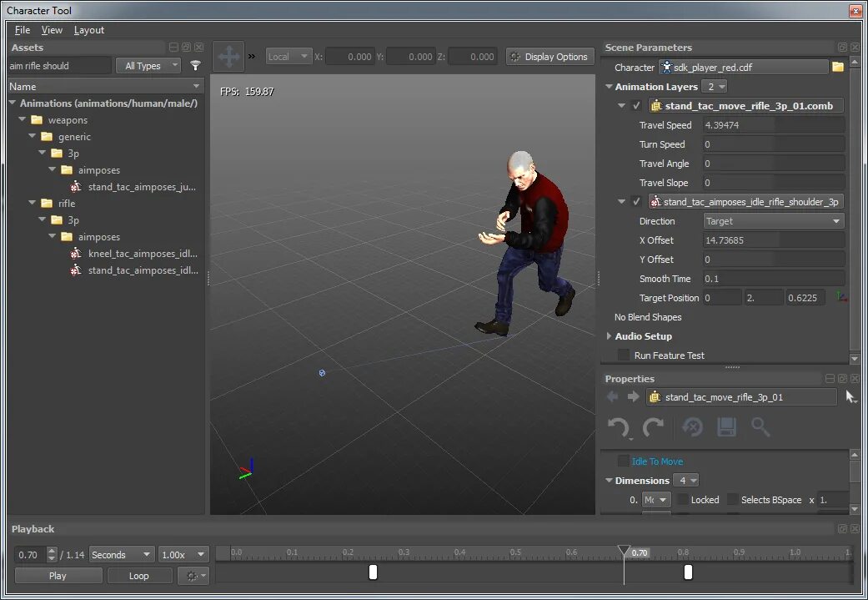Toggle the Idle To Move checkbox
Screen dimensions: 868x600
click(624, 461)
